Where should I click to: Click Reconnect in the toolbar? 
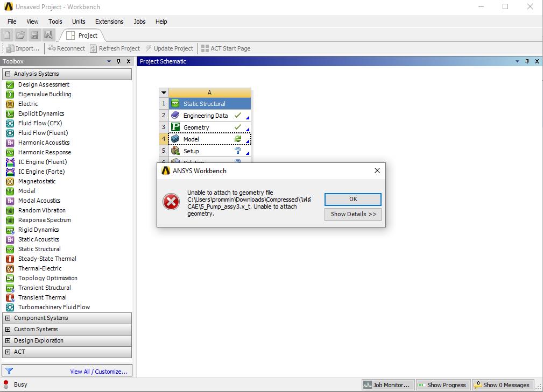67,48
